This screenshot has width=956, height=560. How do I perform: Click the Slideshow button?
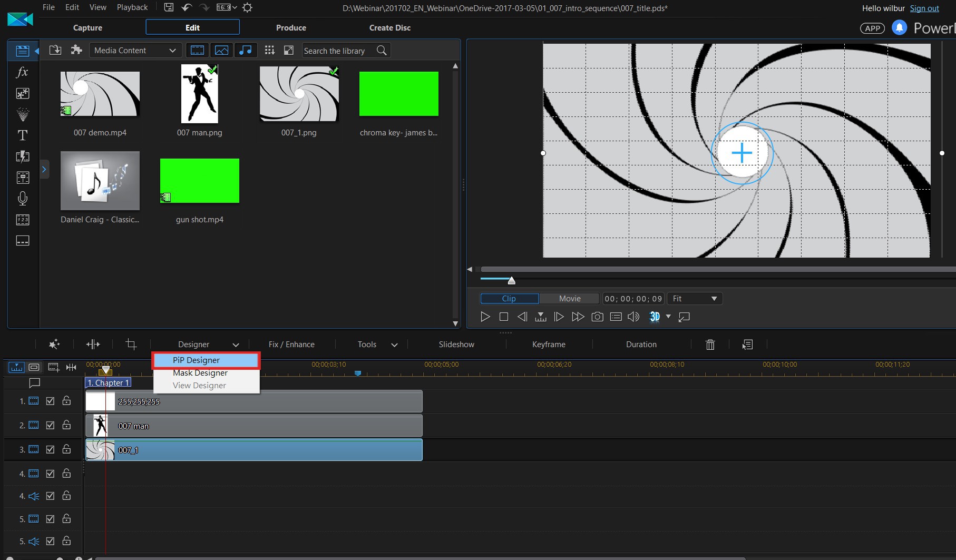[456, 345]
